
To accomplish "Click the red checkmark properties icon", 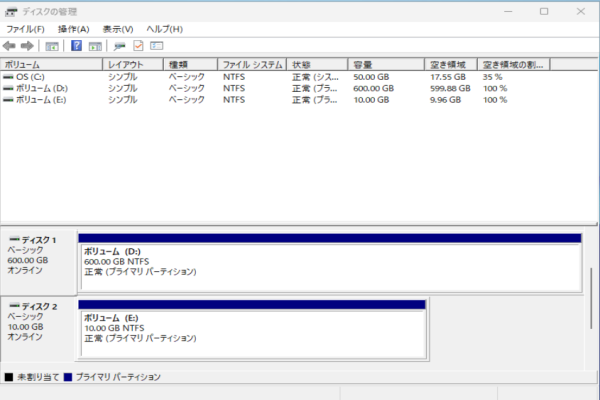I will (138, 46).
